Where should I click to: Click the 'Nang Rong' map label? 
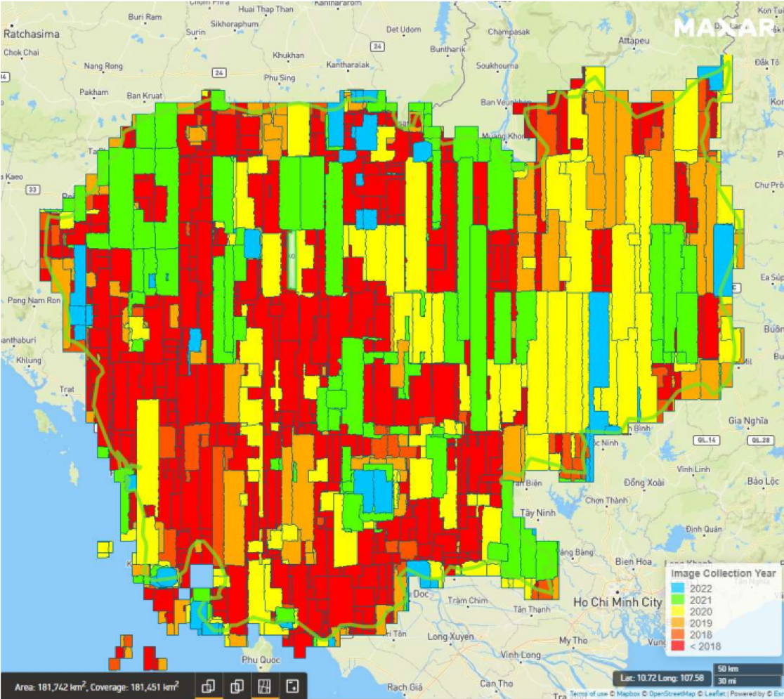coord(103,65)
